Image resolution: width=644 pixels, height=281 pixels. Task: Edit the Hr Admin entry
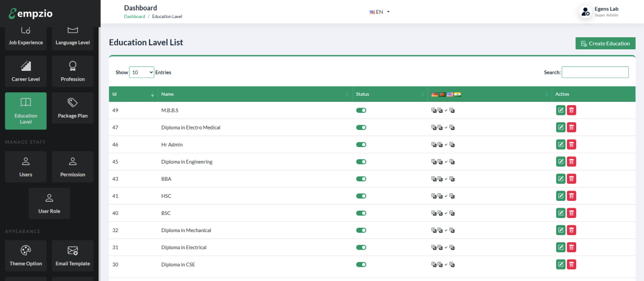pyautogui.click(x=561, y=145)
